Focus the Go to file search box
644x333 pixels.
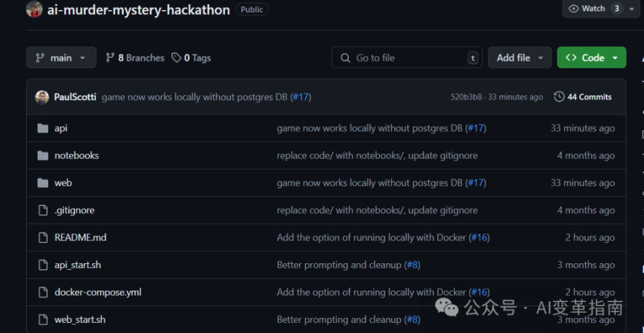pyautogui.click(x=407, y=58)
